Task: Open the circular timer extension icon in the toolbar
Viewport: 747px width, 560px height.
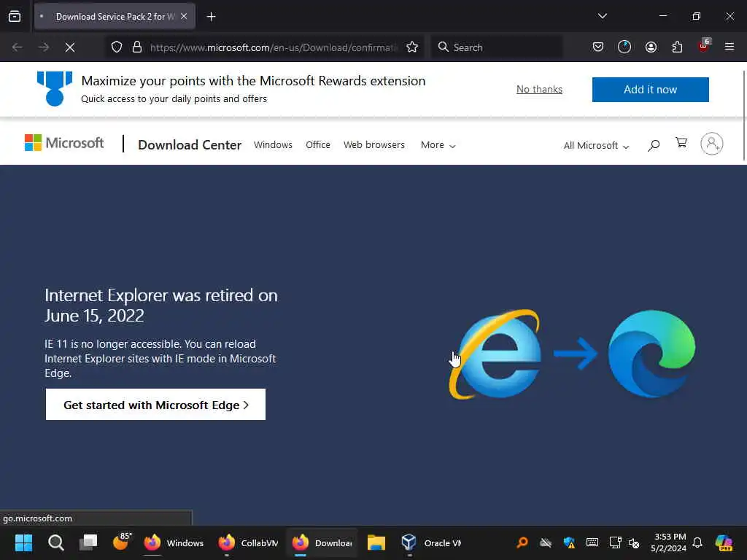Action: (x=624, y=47)
